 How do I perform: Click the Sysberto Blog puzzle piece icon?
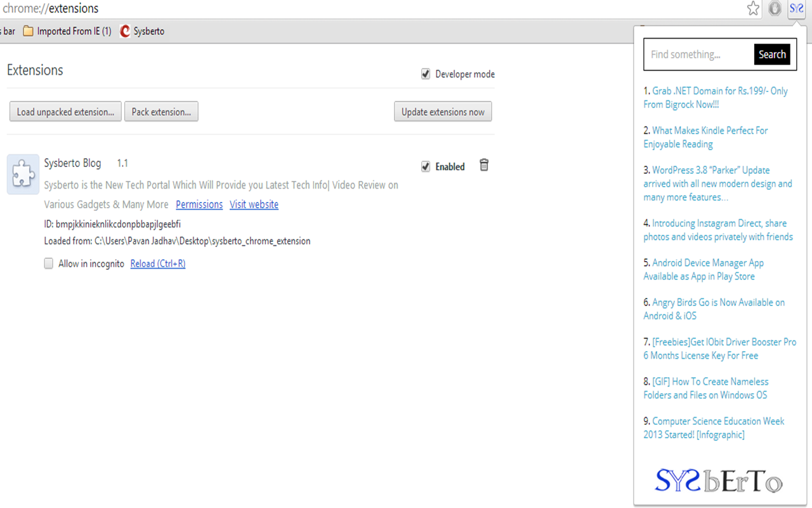coord(23,173)
